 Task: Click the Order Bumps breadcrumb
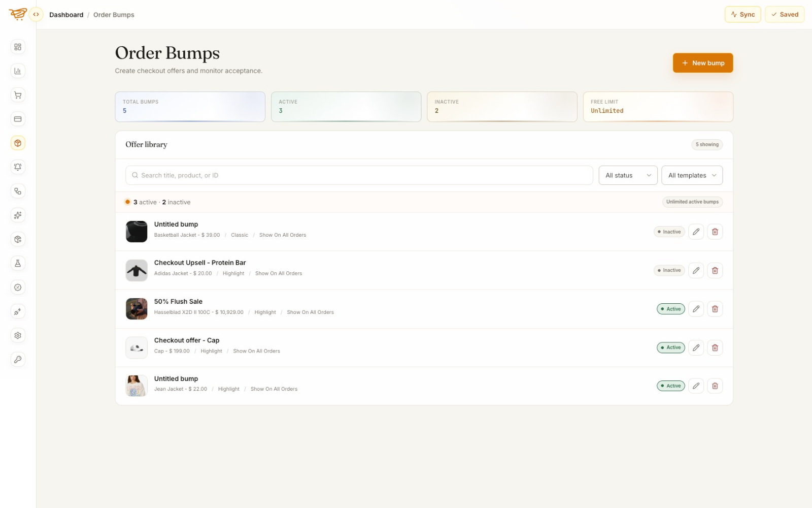point(114,15)
